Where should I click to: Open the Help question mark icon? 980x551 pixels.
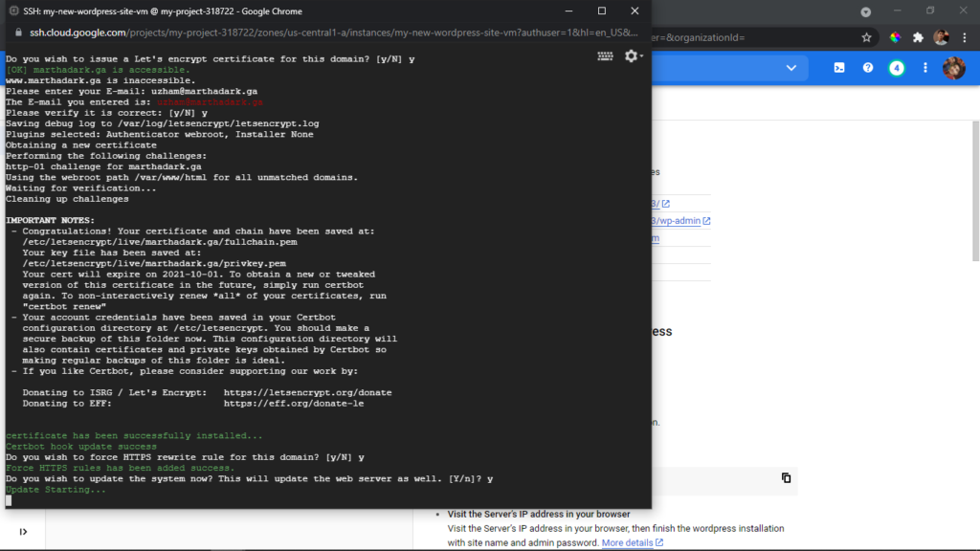pos(868,68)
